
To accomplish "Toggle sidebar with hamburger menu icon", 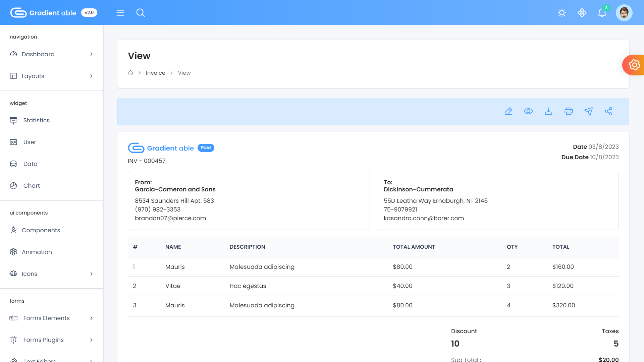I will click(x=120, y=13).
